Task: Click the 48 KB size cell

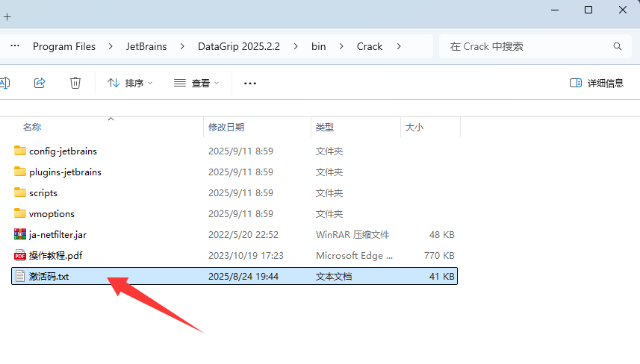Action: [x=441, y=235]
